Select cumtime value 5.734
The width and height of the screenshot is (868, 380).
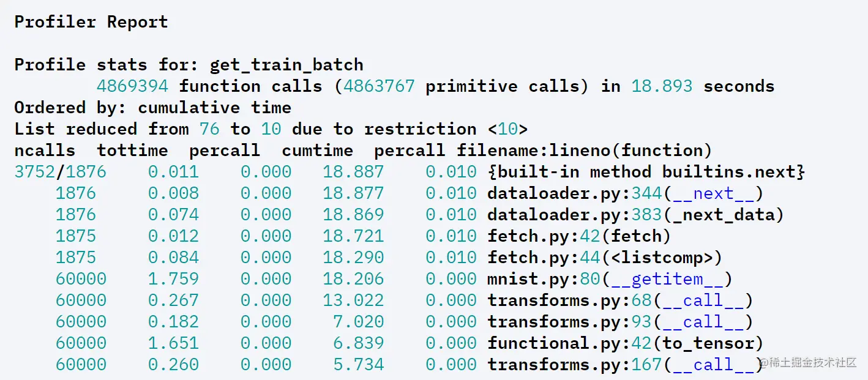tap(359, 365)
